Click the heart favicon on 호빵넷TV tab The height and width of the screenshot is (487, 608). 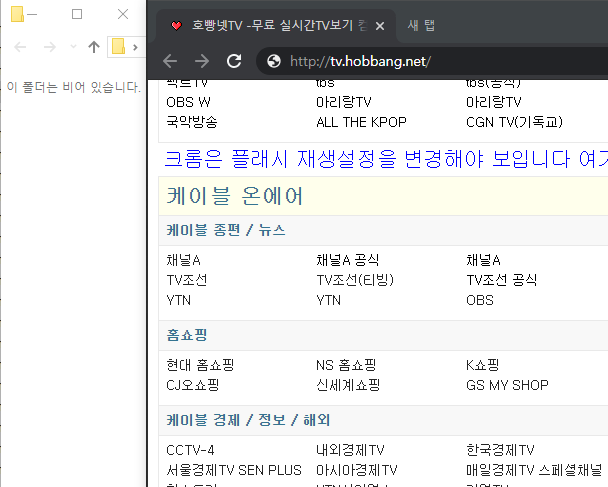176,26
